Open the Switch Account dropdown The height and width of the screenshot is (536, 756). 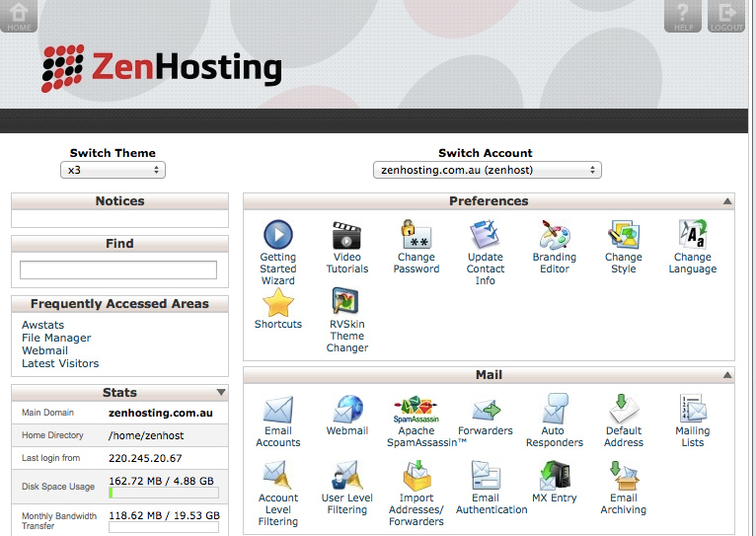[487, 170]
